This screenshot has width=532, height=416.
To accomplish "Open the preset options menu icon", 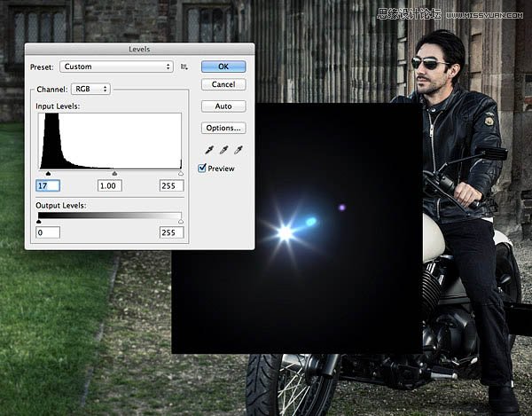I will pos(184,67).
